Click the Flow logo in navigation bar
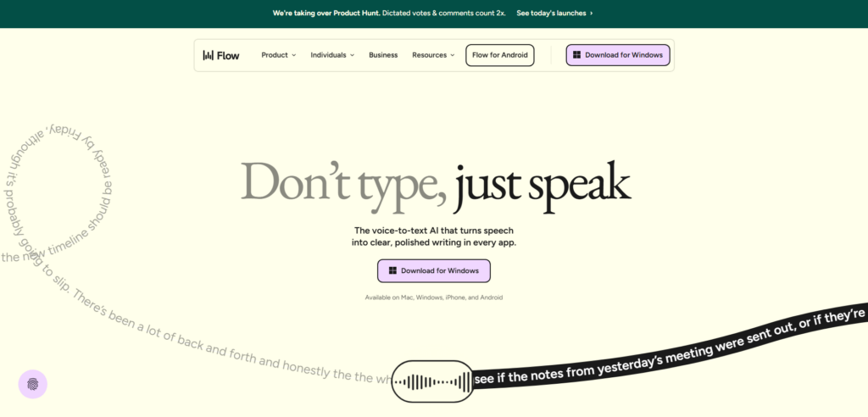 (221, 55)
